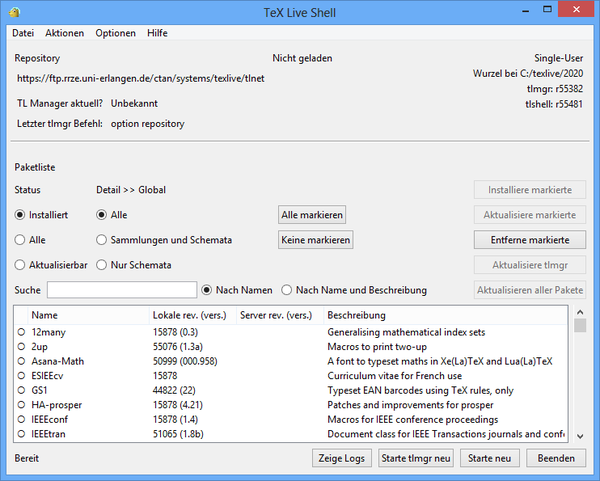Click Zeige Logs button

click(x=342, y=458)
